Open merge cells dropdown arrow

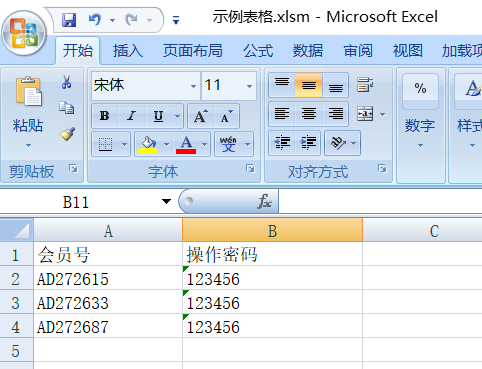[x=383, y=114]
